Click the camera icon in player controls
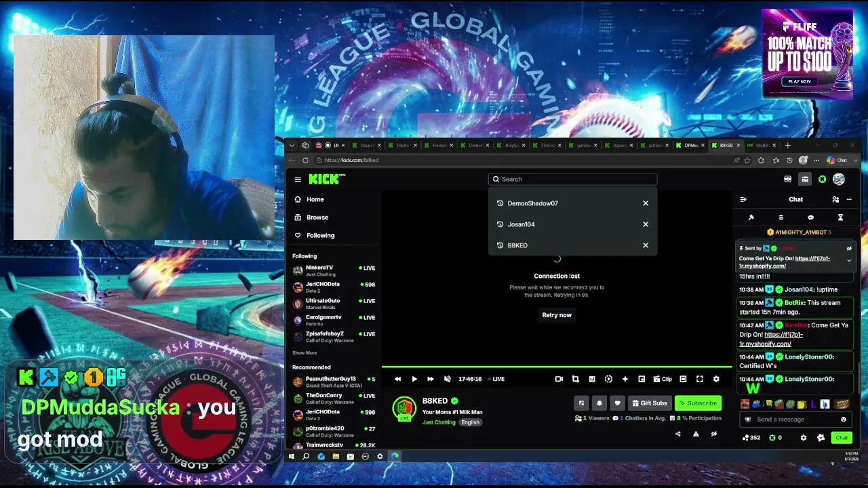The image size is (868, 488). [x=559, y=379]
